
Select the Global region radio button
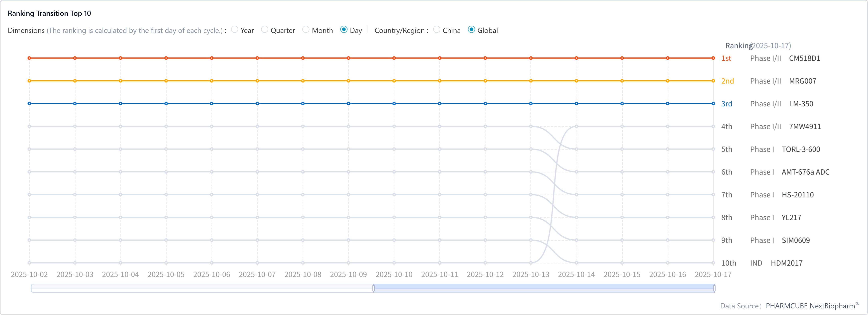point(472,30)
